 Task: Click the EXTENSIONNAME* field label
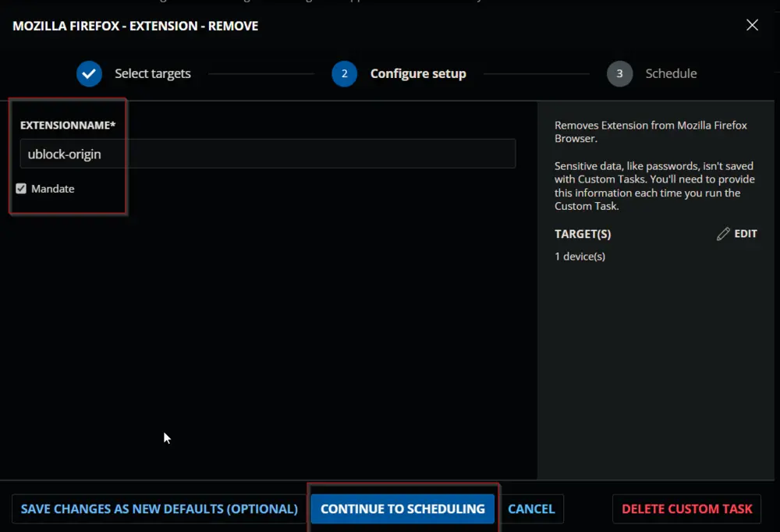point(68,126)
